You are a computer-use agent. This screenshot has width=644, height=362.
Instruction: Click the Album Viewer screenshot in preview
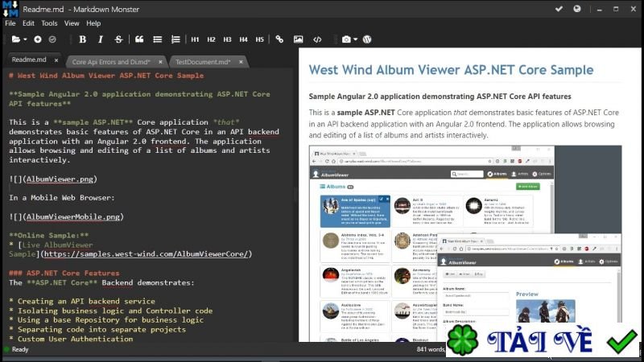(x=465, y=243)
